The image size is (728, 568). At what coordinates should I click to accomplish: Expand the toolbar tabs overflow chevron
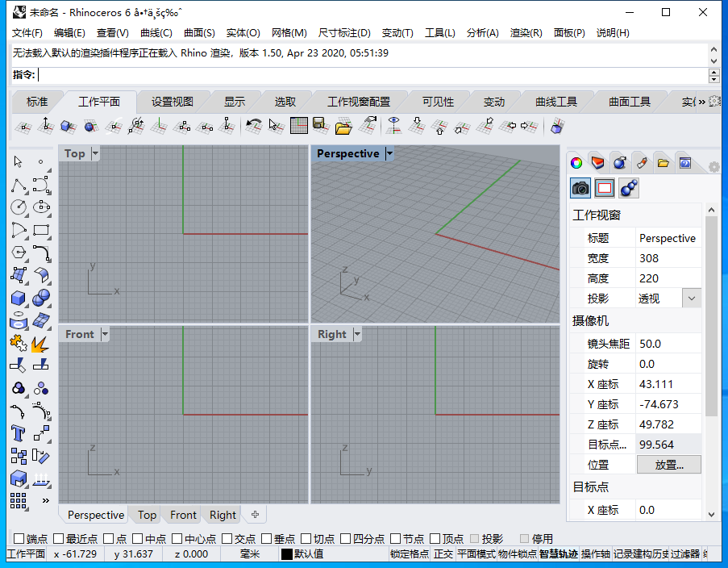[701, 102]
